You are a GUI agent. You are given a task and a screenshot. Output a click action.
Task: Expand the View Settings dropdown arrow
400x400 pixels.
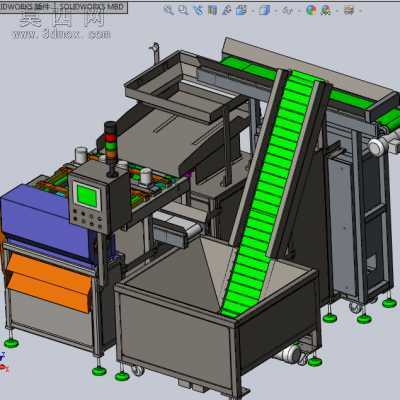[361, 11]
